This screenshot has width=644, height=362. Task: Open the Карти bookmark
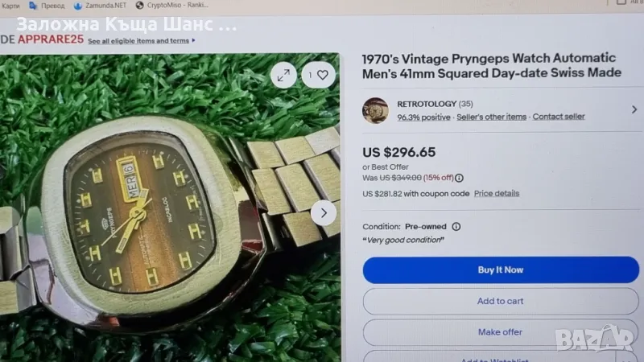(x=10, y=6)
